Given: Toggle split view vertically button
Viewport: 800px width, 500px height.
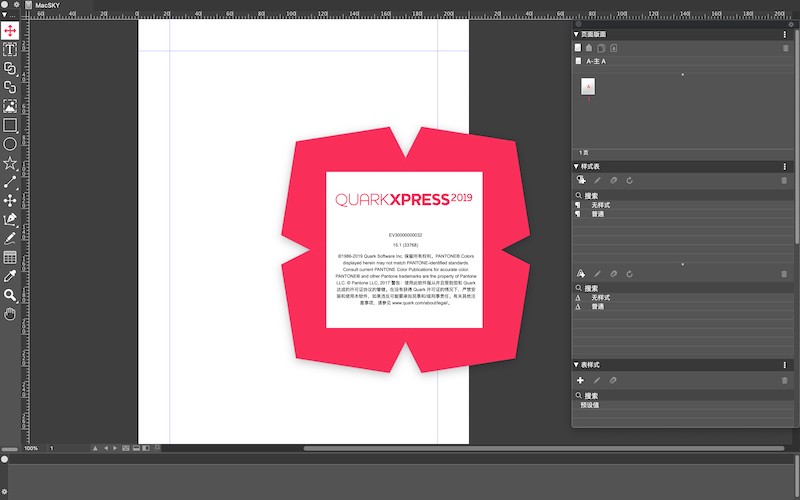Looking at the screenshot, I should [x=146, y=448].
